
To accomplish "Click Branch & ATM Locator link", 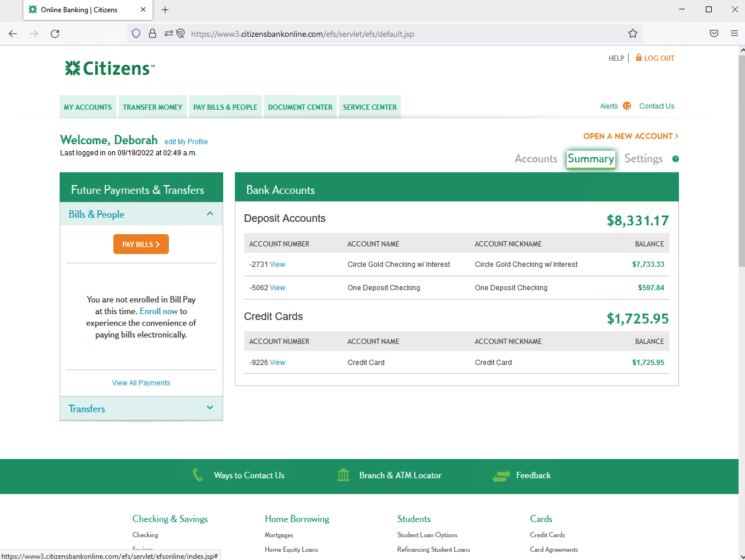I will pyautogui.click(x=400, y=475).
